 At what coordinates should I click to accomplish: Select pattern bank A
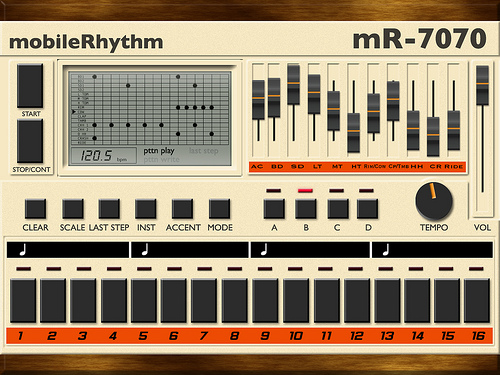[x=274, y=209]
